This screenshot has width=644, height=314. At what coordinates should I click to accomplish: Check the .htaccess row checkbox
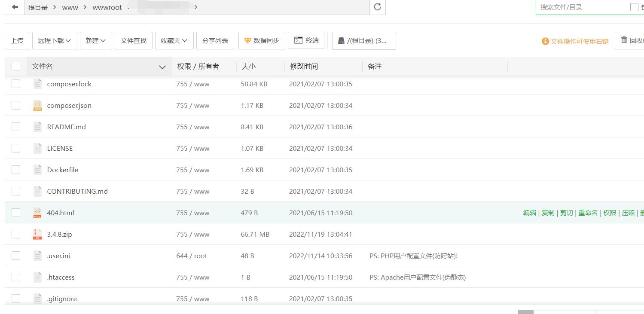(x=16, y=277)
